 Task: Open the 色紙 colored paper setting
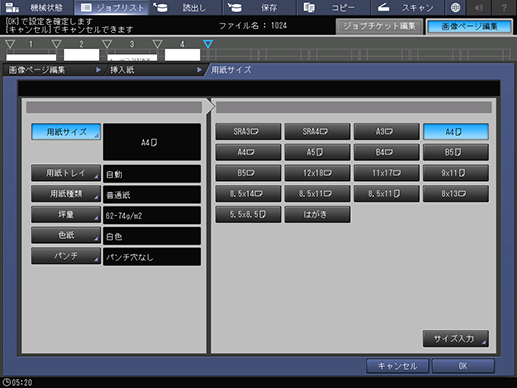pos(66,235)
